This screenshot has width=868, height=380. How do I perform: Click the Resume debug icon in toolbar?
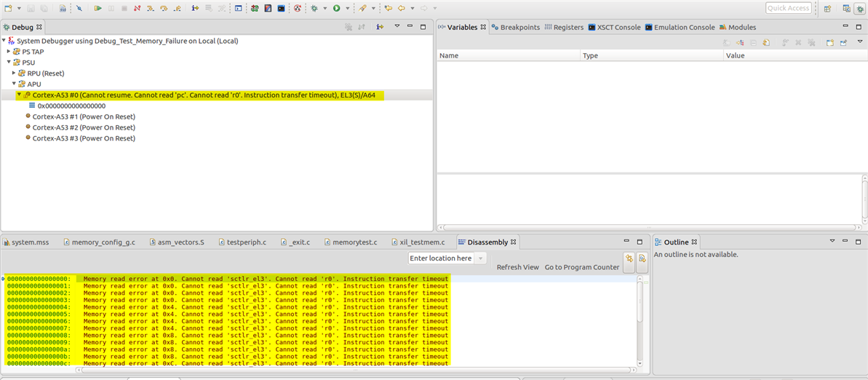97,8
